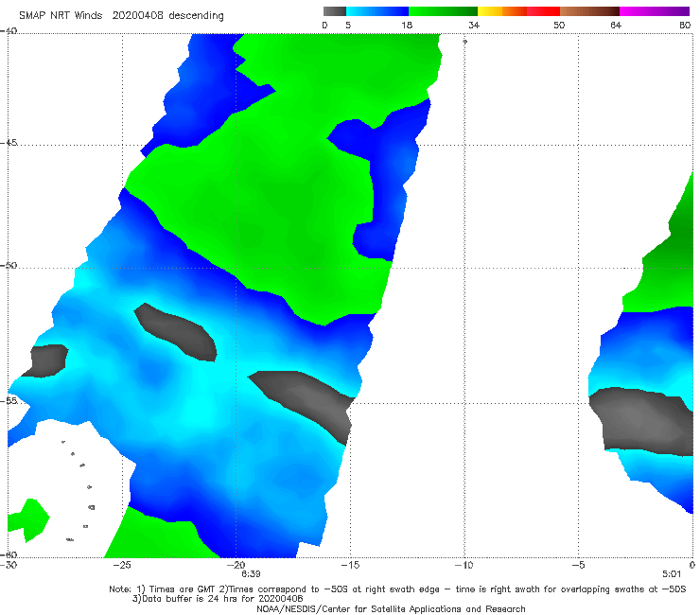
Task: Click the color bar label '18'
Action: click(x=407, y=25)
